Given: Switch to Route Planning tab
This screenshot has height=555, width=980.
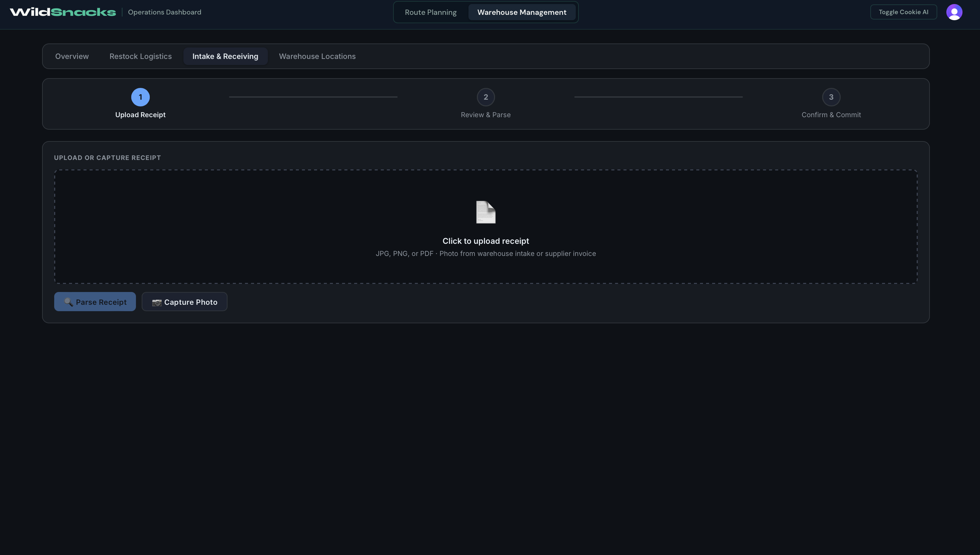Looking at the screenshot, I should pos(430,12).
